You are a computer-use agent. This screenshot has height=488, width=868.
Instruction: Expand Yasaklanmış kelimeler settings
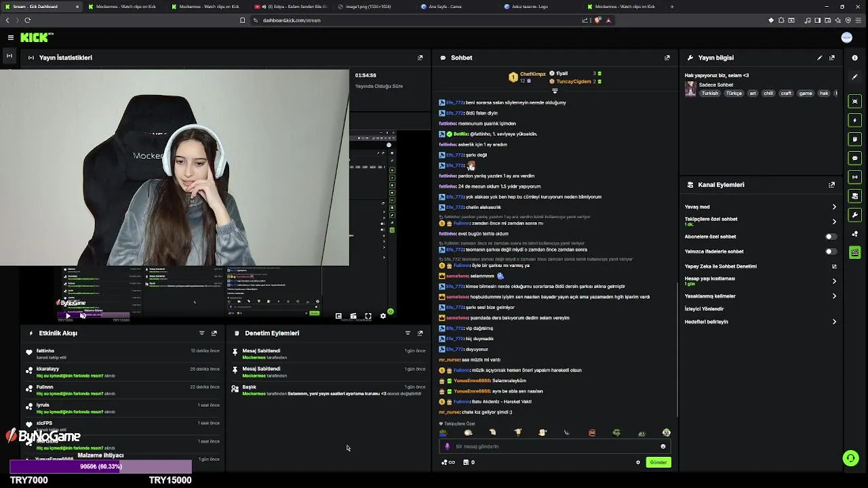click(x=834, y=296)
